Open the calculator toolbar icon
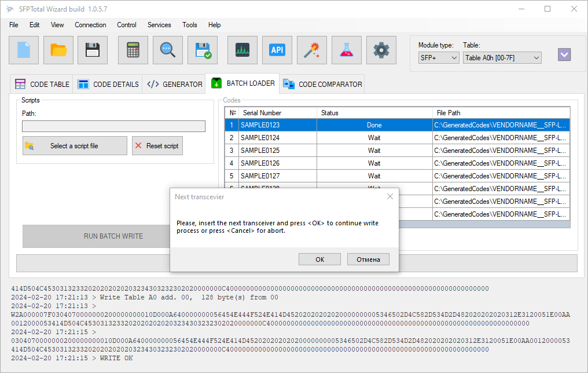This screenshot has width=588, height=373. coord(133,50)
